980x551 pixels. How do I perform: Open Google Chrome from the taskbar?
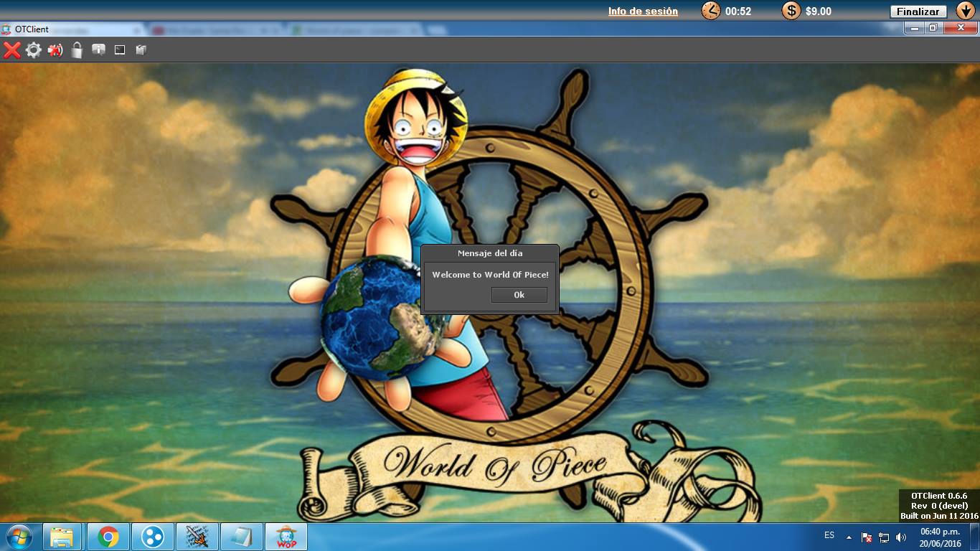[108, 537]
